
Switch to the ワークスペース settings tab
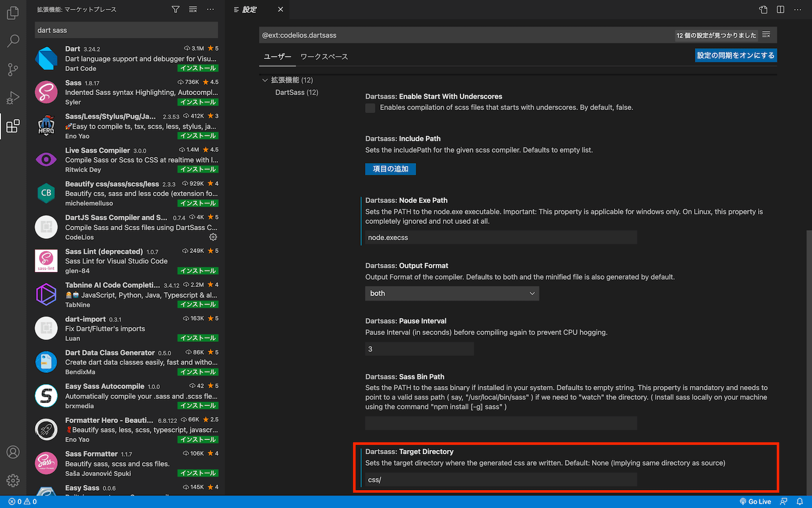pos(324,56)
